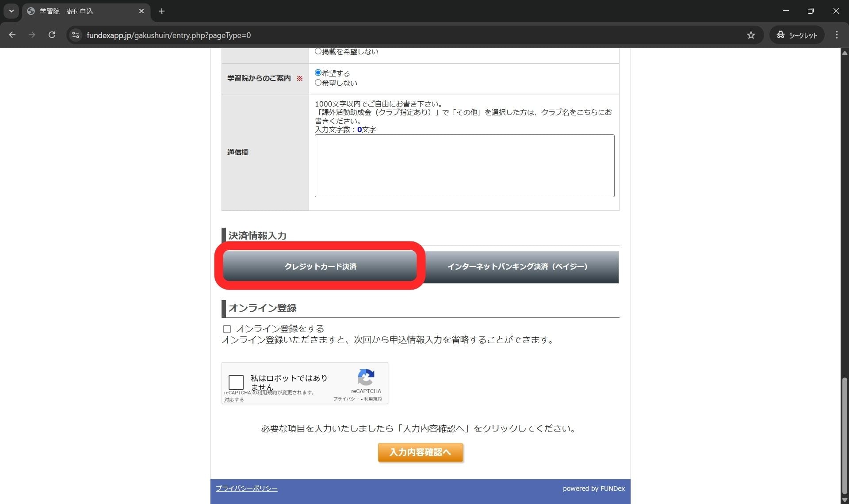This screenshot has height=504, width=849.
Task: Close the 学習院 寄付申込 tab
Action: coord(141,11)
